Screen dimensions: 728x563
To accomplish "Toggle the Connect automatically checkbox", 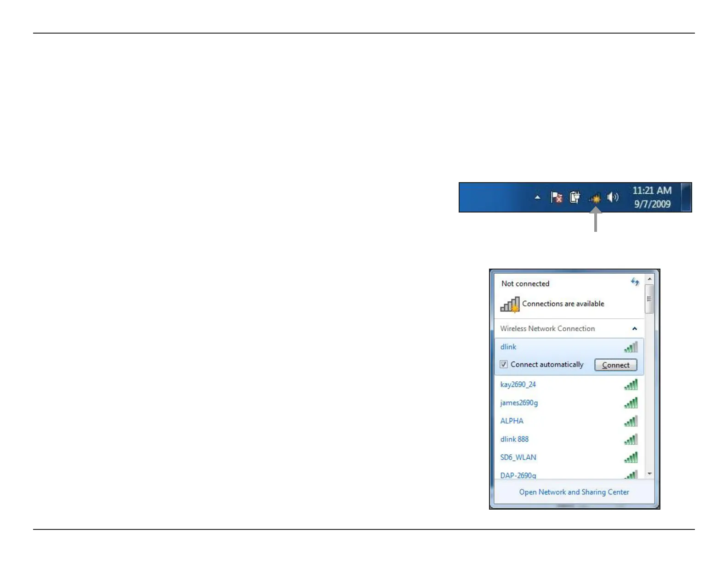I will point(504,364).
